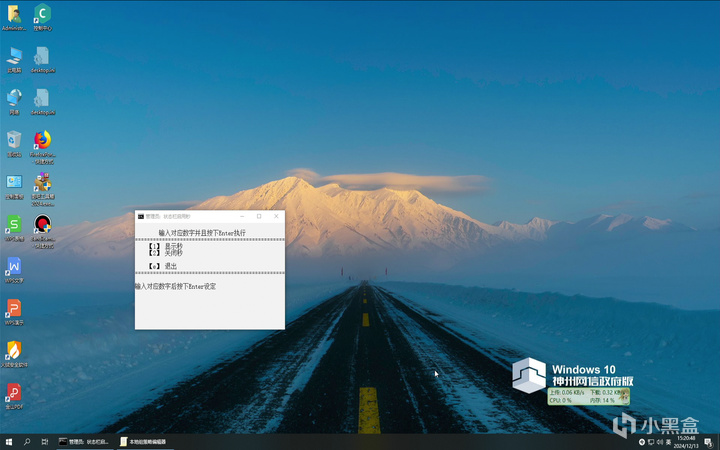Select the 此电脑 desktop icon
The height and width of the screenshot is (450, 720).
[x=14, y=60]
